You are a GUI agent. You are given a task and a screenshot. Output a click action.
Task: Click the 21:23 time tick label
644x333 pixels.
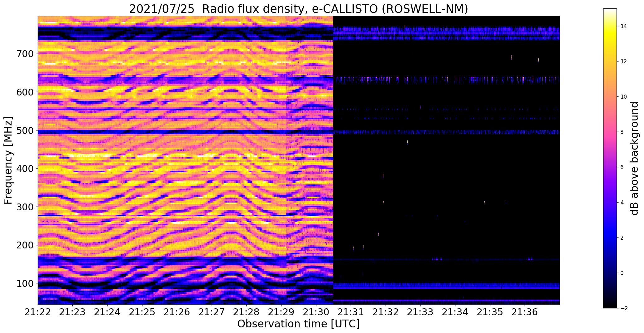click(73, 312)
